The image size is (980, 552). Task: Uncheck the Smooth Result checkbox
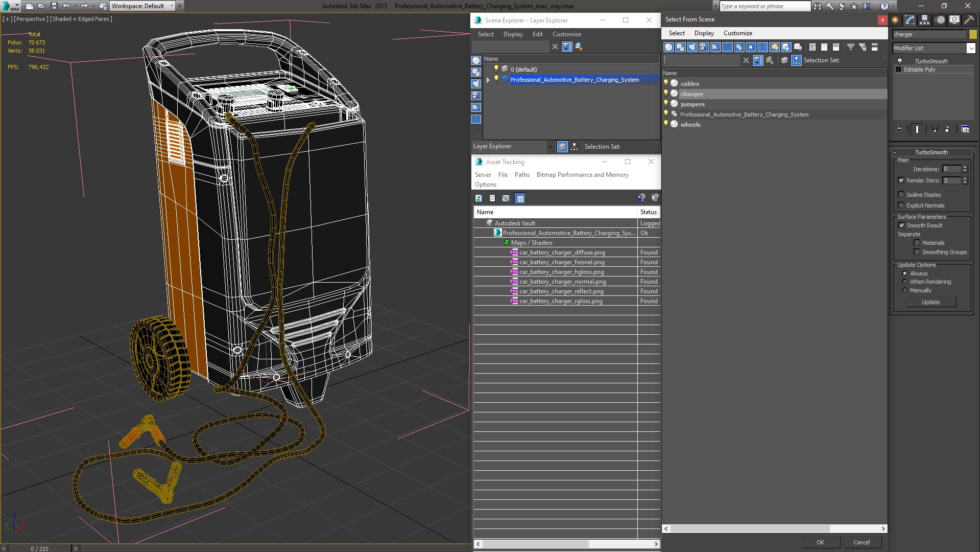click(x=901, y=225)
